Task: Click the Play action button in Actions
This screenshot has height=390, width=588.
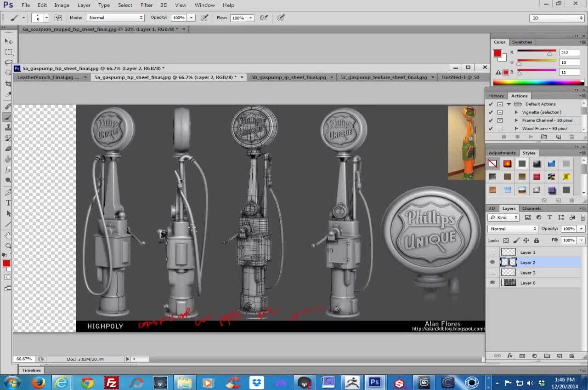Action: pyautogui.click(x=531, y=137)
